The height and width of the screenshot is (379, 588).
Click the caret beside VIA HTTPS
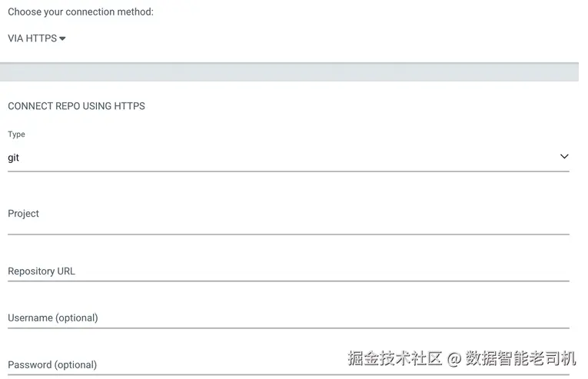[x=62, y=38]
